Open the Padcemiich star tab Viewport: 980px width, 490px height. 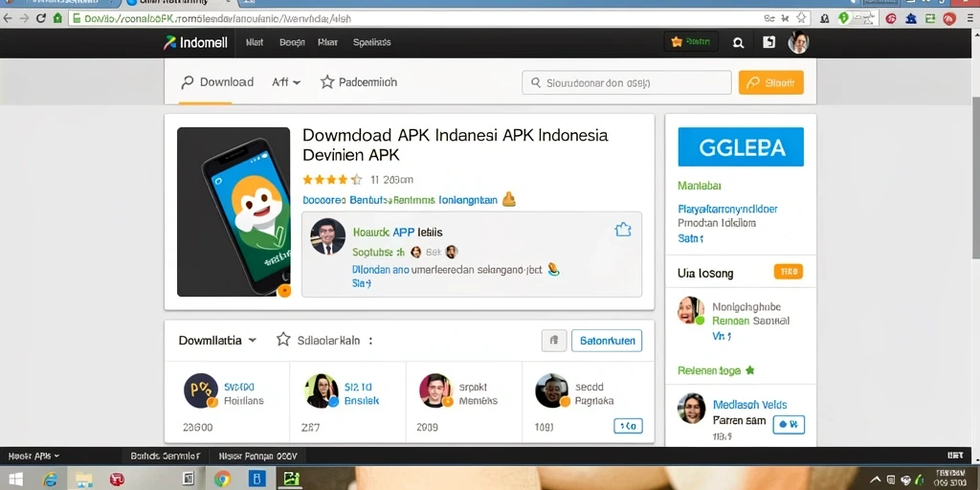[359, 82]
